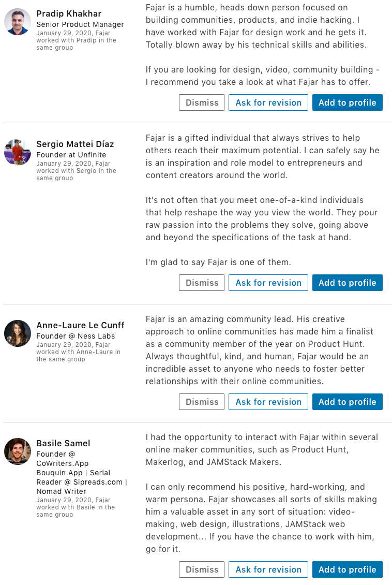
Task: Dismiss Basile Samel's recommendation
Action: coord(202,569)
